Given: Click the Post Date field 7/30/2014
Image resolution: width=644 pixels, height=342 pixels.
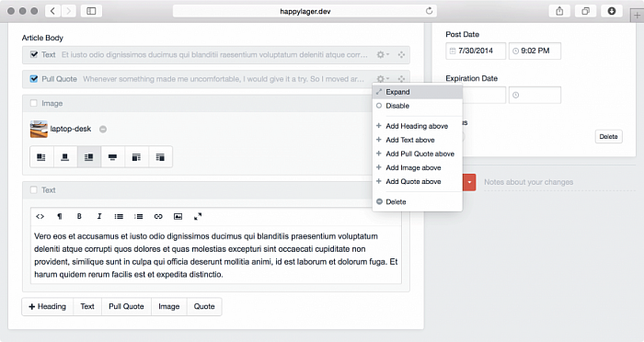Looking at the screenshot, I should pyautogui.click(x=476, y=51).
